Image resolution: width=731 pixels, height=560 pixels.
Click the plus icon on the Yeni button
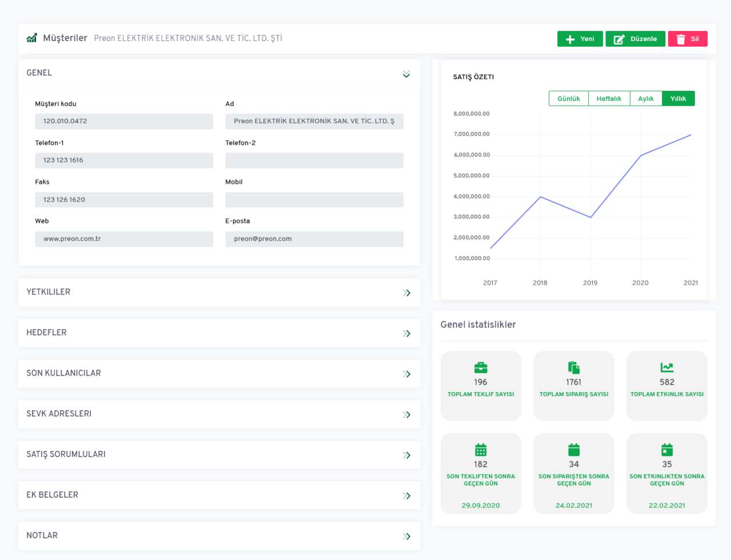pyautogui.click(x=570, y=39)
